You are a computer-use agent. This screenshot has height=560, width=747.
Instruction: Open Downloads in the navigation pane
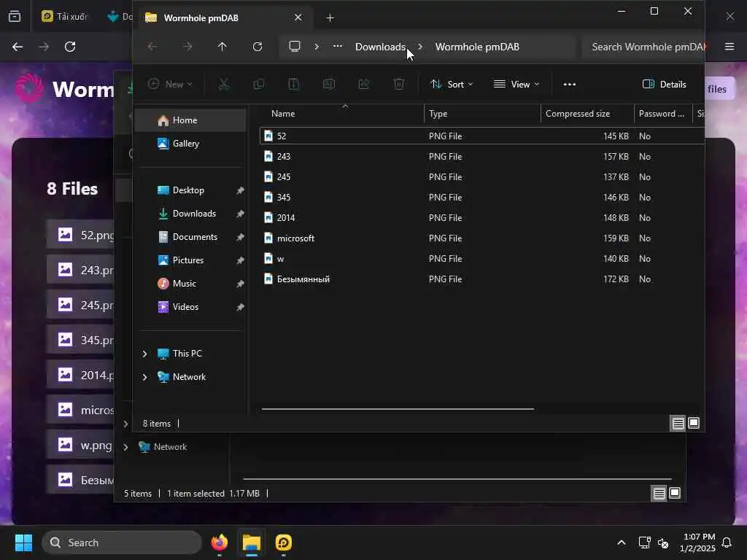pos(190,214)
